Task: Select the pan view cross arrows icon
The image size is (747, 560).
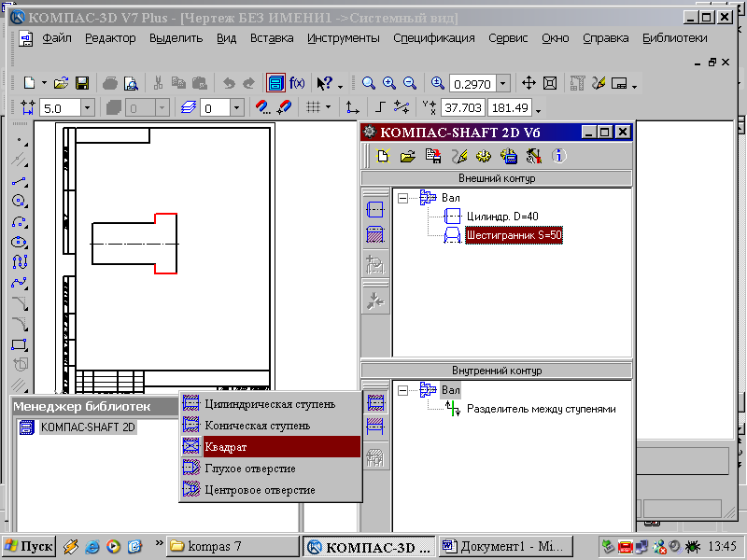Action: [x=529, y=83]
